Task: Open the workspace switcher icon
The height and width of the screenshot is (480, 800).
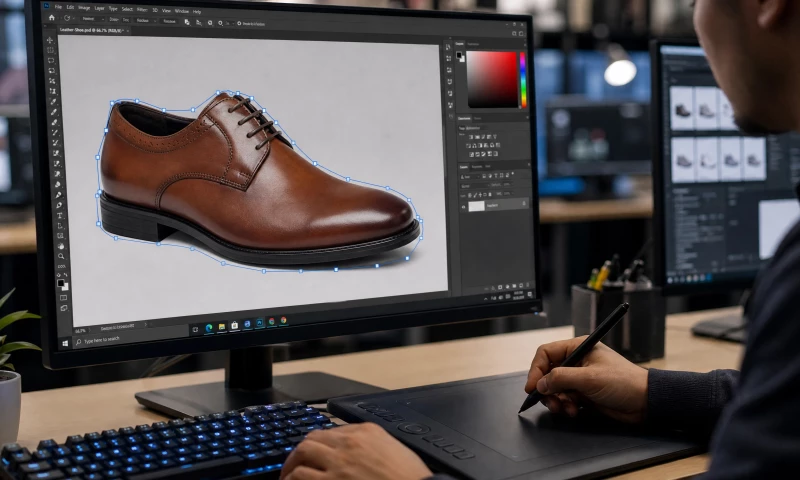Action: coord(521,33)
